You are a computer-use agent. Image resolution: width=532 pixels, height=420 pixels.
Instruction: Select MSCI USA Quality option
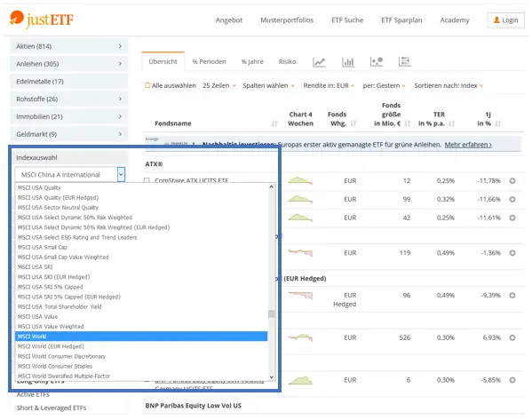coord(141,187)
